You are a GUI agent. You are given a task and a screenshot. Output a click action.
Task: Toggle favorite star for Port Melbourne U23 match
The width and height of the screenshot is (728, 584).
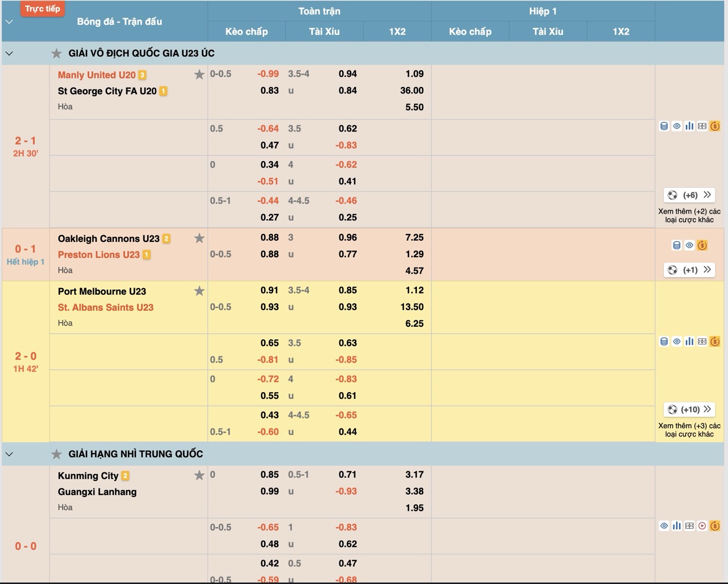199,291
